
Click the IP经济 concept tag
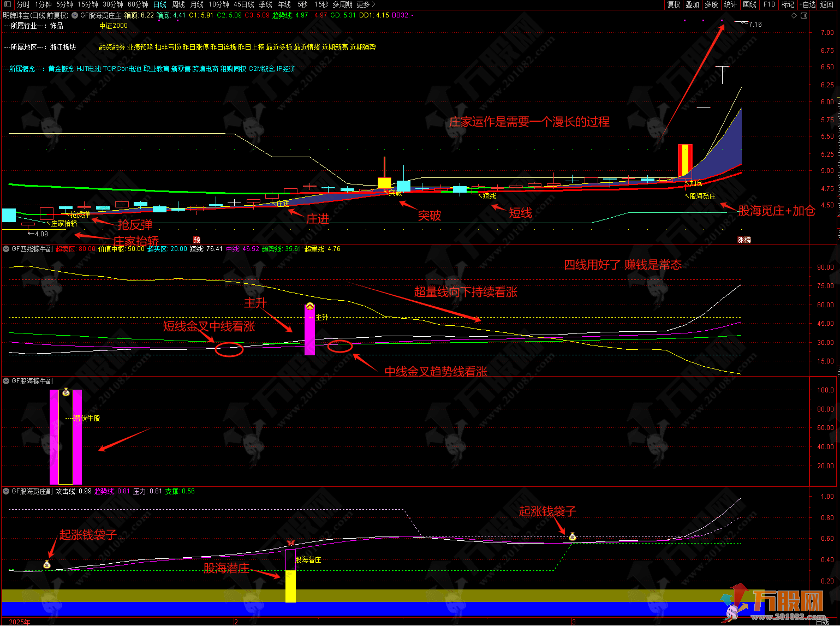coord(286,69)
